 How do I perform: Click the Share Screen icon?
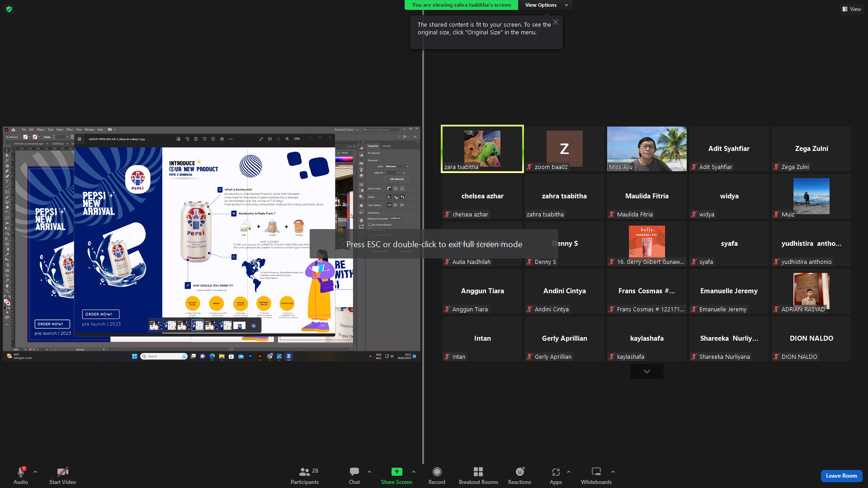(396, 472)
